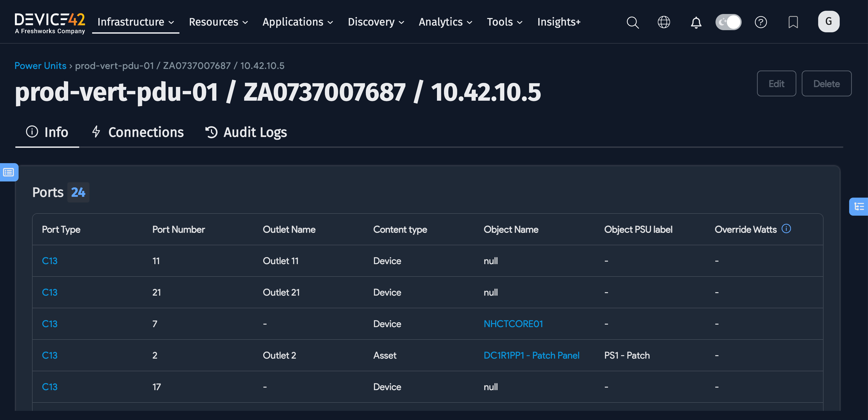The image size is (868, 420).
Task: Switch to the Connections tab
Action: [138, 132]
